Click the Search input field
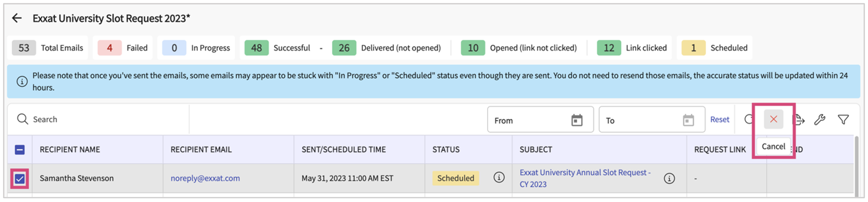The height and width of the screenshot is (202, 868). [101, 119]
